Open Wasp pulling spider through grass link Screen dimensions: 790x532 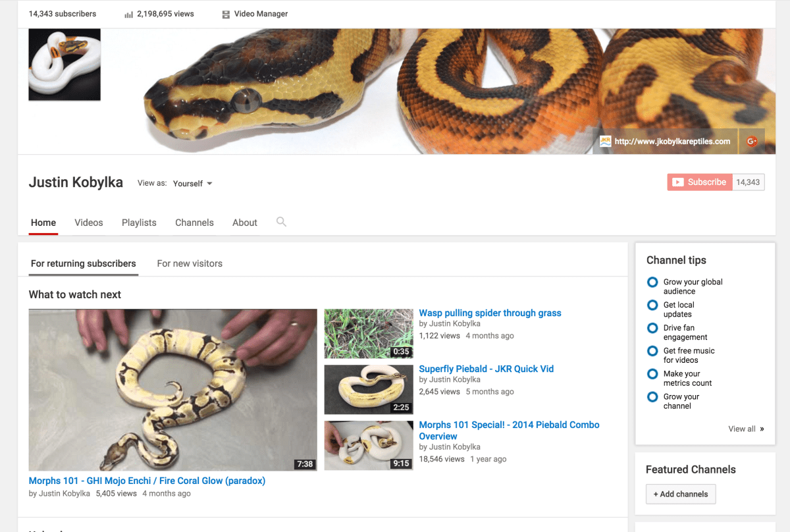pyautogui.click(x=490, y=313)
